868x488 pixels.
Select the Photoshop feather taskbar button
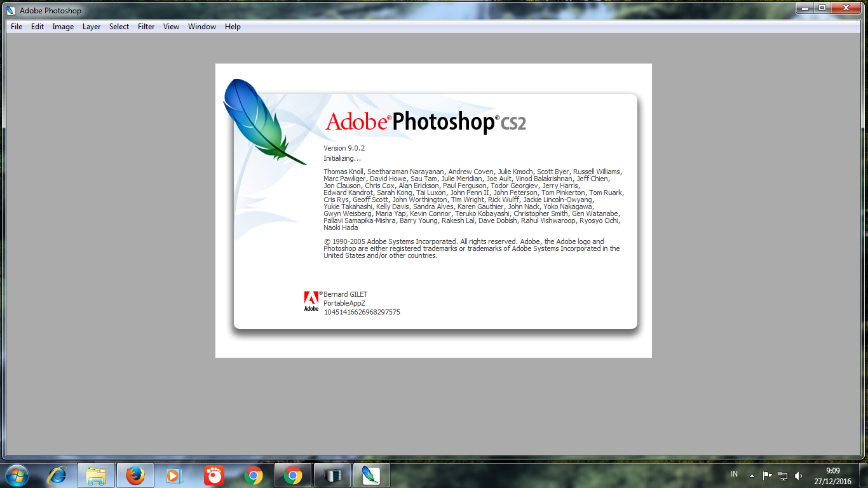(371, 475)
